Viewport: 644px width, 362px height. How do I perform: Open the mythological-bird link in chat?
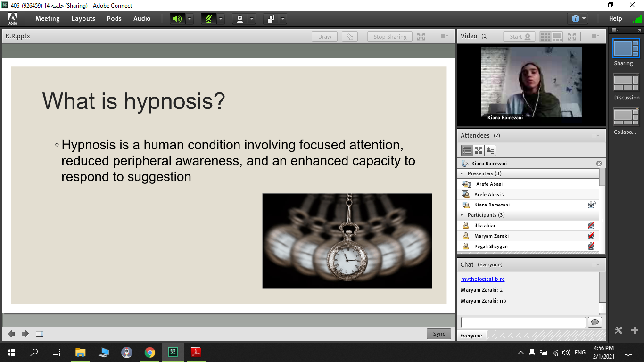pyautogui.click(x=483, y=279)
